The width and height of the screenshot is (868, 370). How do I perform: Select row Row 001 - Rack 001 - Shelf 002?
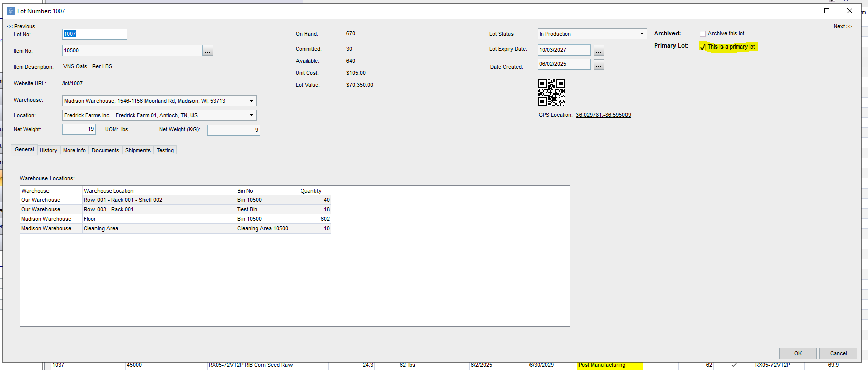(x=175, y=200)
